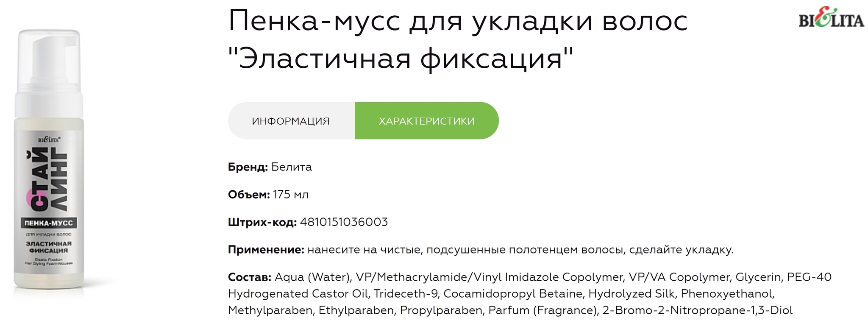Click the Bielita logo in the corner
Viewport: 868px width, 329px height.
coord(831,18)
